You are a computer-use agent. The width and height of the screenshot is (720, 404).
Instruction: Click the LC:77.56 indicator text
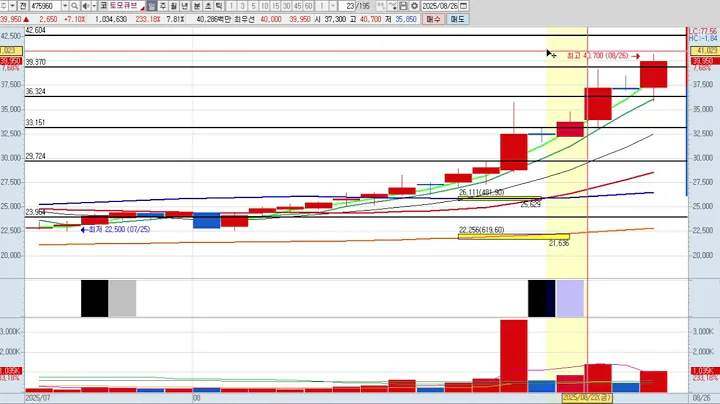703,32
